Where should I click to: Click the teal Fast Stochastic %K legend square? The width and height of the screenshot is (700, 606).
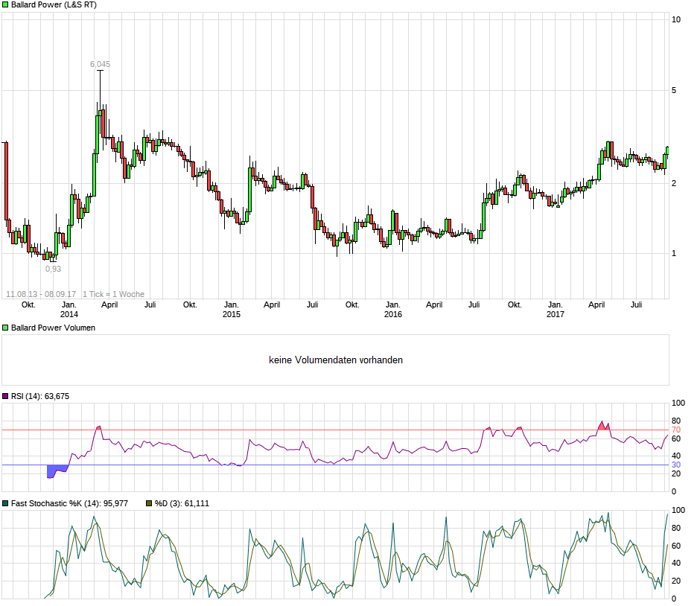[5, 503]
